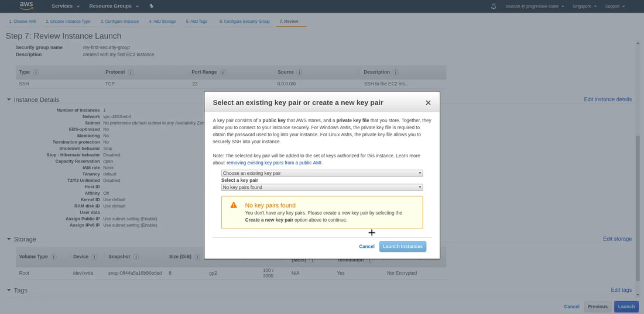The height and width of the screenshot is (314, 644).
Task: Open the 'No key pairs found' dropdown
Action: point(321,188)
